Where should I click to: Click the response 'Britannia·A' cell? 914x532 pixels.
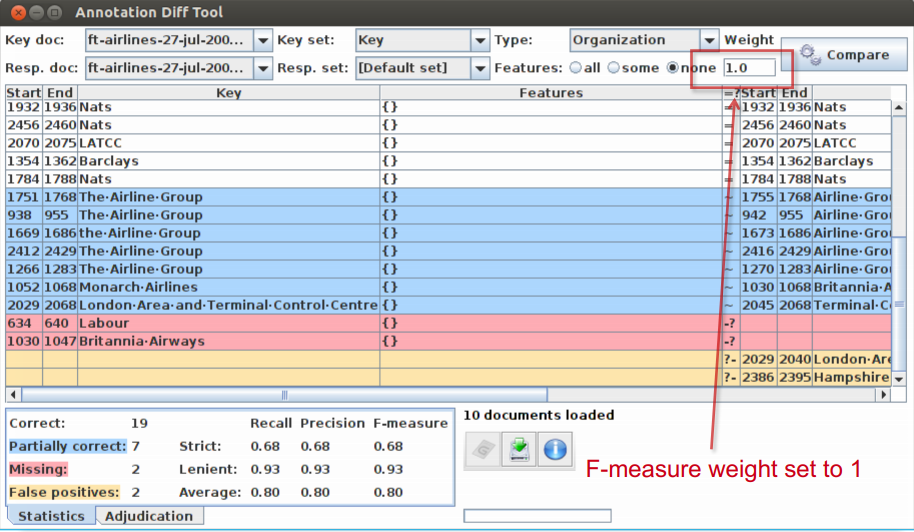[x=852, y=287]
